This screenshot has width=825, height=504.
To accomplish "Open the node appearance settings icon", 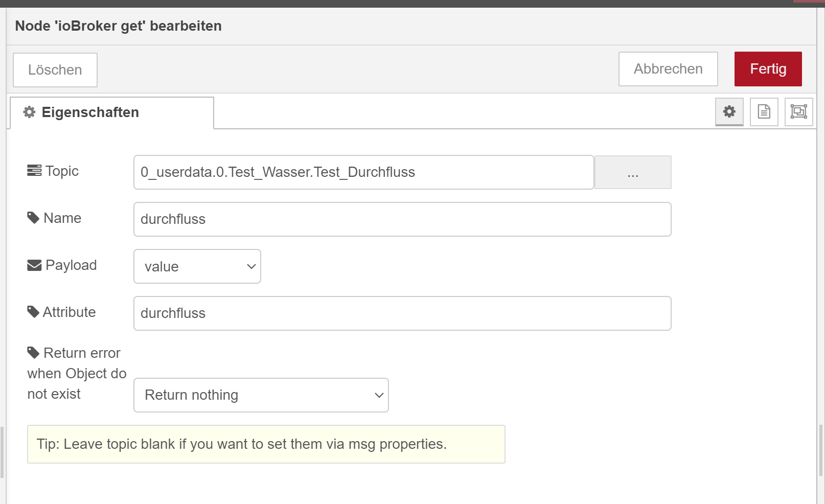I will click(798, 111).
